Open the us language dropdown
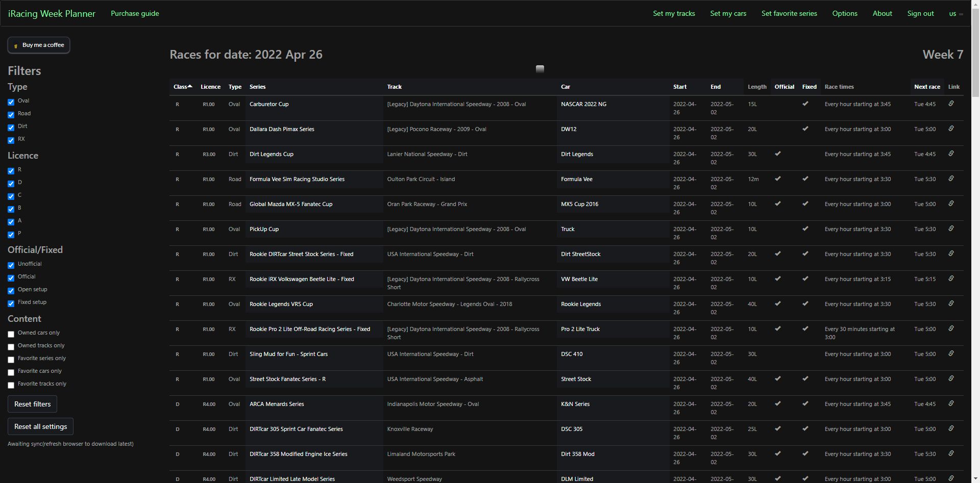 955,14
